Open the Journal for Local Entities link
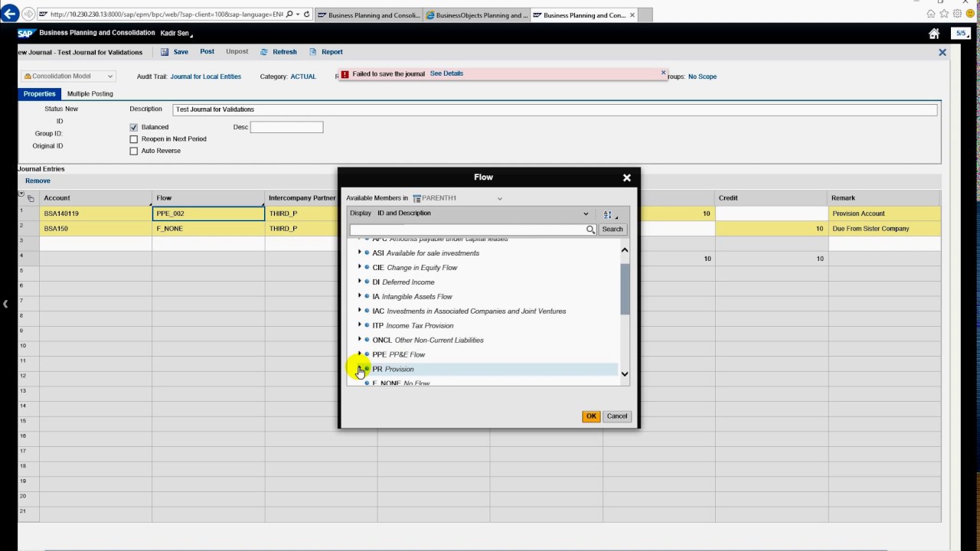The height and width of the screenshot is (551, 980). point(205,77)
